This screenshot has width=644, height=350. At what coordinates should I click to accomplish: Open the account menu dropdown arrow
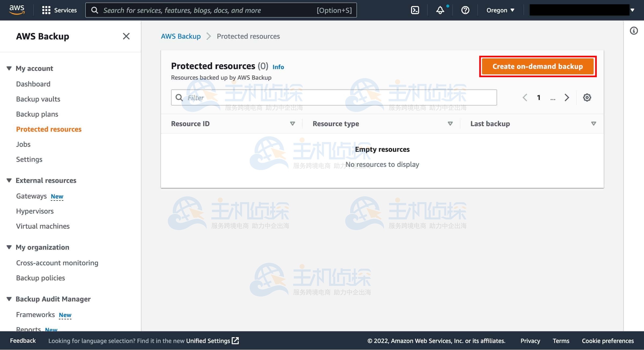(x=632, y=10)
